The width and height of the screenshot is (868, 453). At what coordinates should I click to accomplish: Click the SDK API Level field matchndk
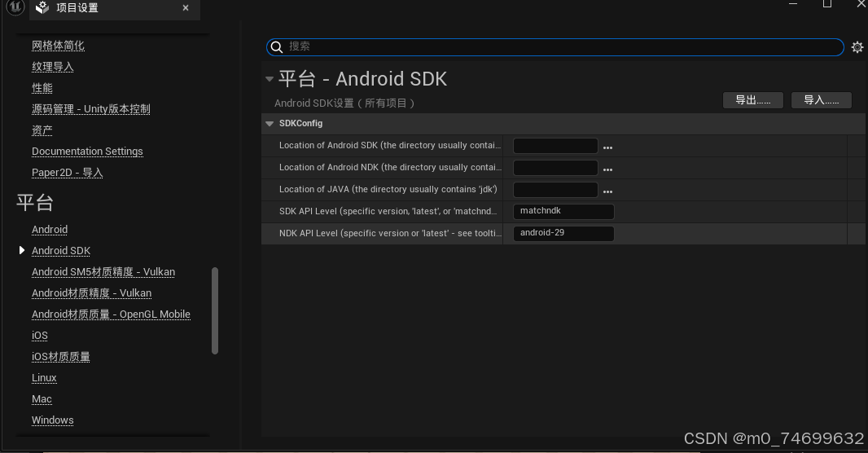coord(563,212)
